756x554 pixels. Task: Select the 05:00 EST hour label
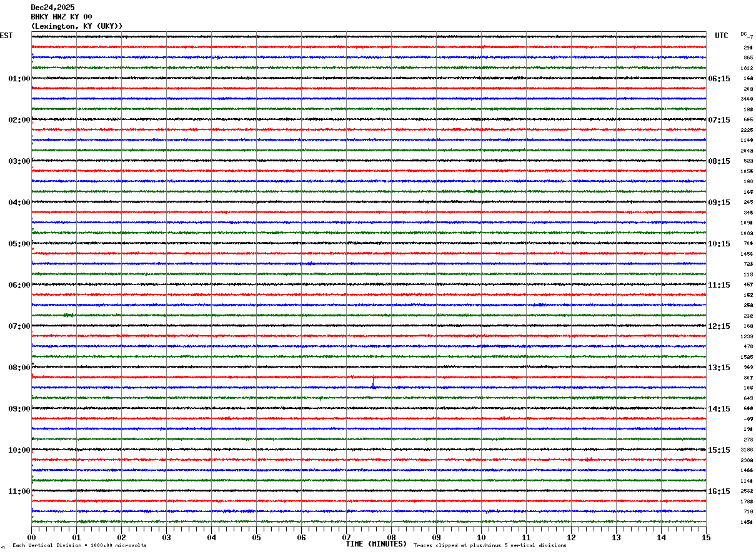[19, 244]
